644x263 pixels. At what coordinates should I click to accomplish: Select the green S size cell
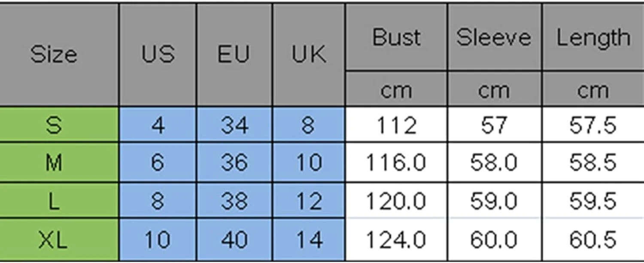pos(54,125)
